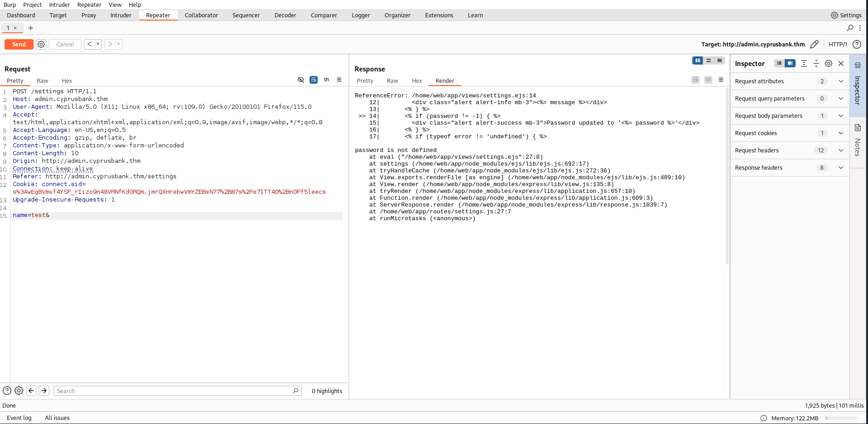Open Inspector settings gear
The width and height of the screenshot is (868, 424).
828,63
